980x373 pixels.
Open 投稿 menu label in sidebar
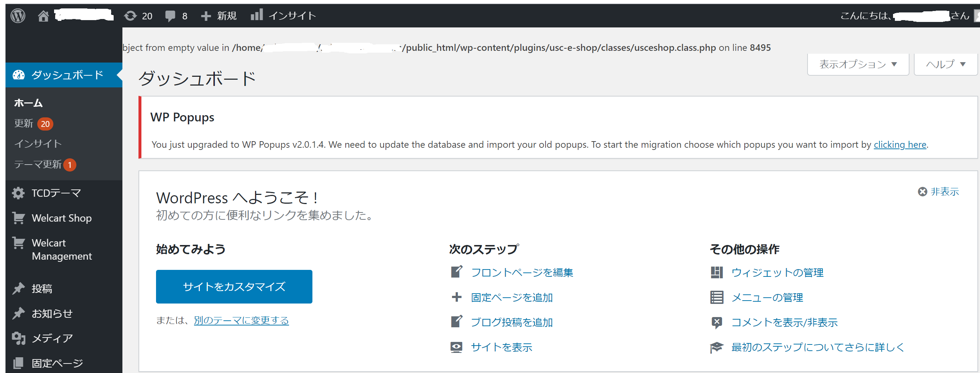[x=42, y=289]
